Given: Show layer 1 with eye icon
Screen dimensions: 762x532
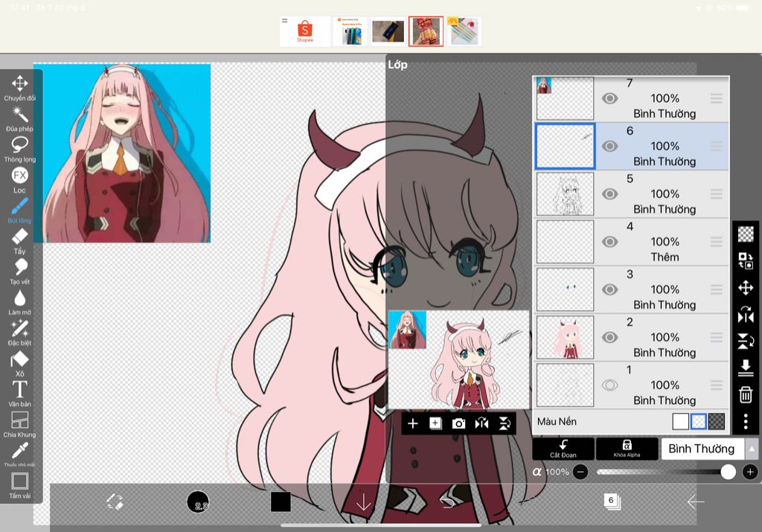Looking at the screenshot, I should point(610,385).
